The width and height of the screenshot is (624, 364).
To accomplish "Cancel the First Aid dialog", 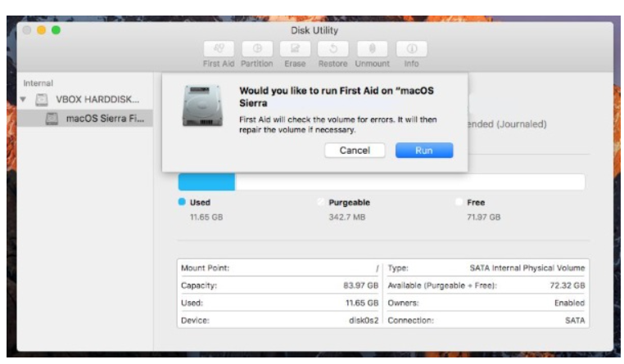I will point(355,151).
